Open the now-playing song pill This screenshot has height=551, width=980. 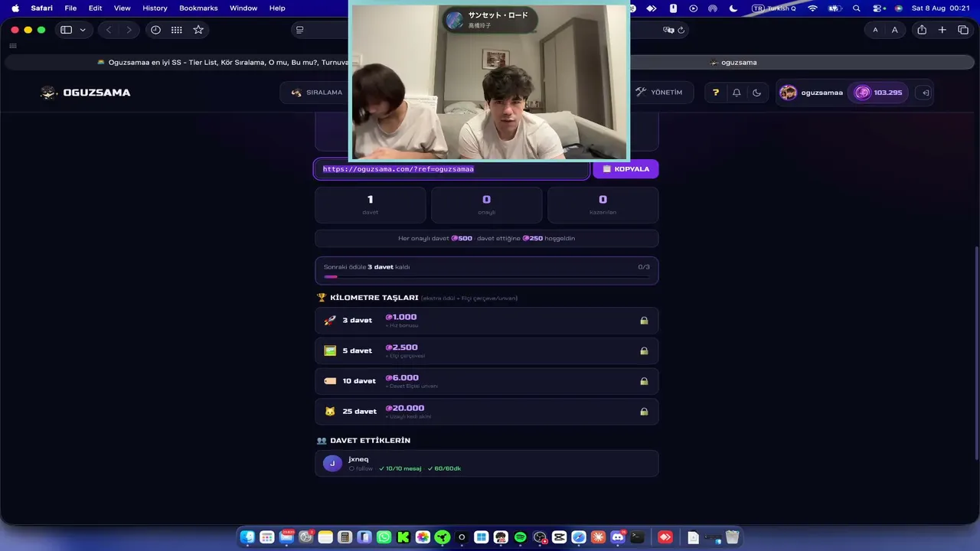489,20
